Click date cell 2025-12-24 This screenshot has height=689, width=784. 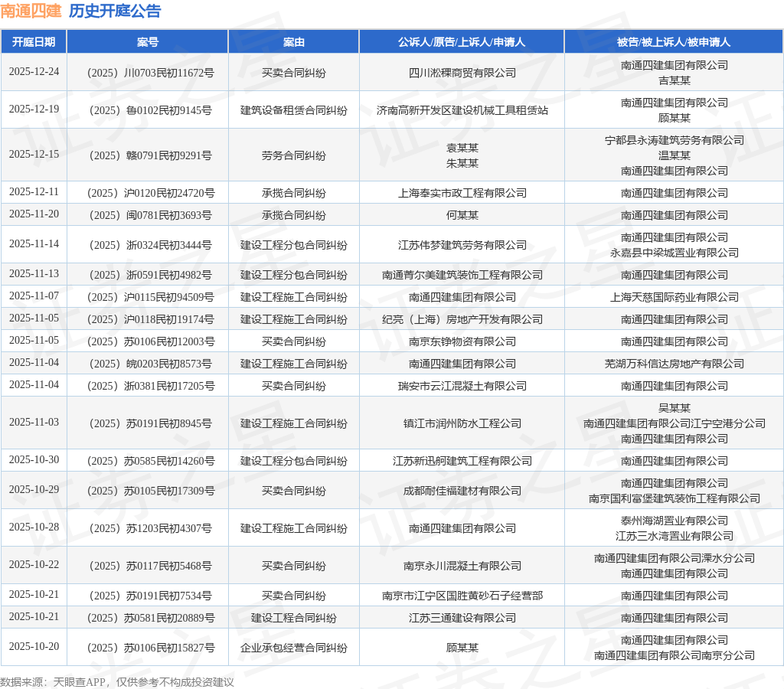point(34,72)
